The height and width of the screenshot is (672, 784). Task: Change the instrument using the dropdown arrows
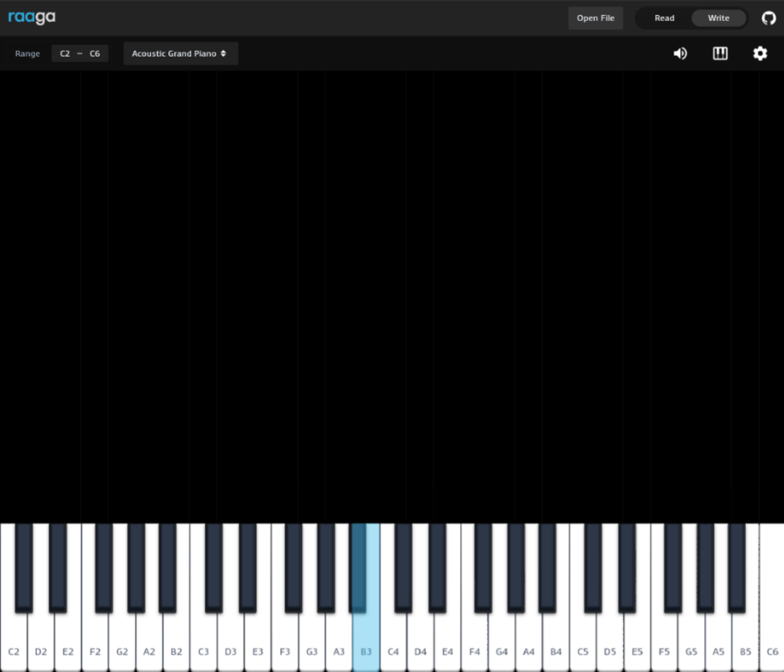click(x=224, y=54)
